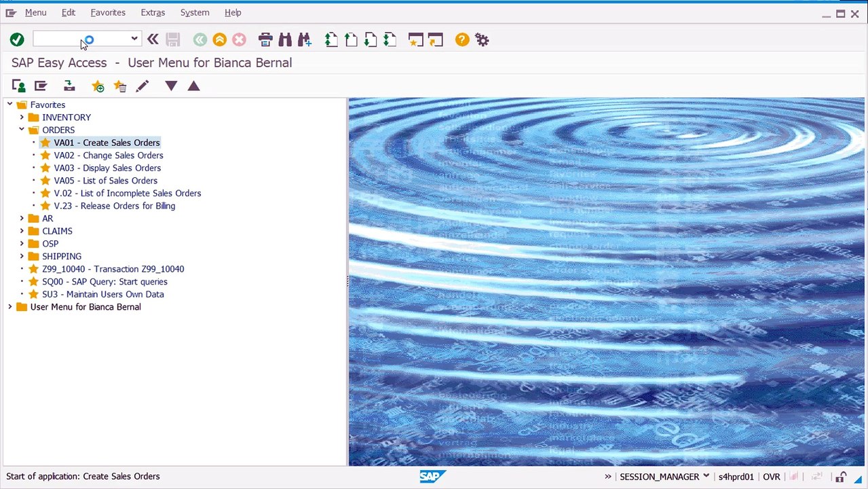Screen dimensions: 868x489
Task: Click the orange Exit icon
Action: click(219, 40)
